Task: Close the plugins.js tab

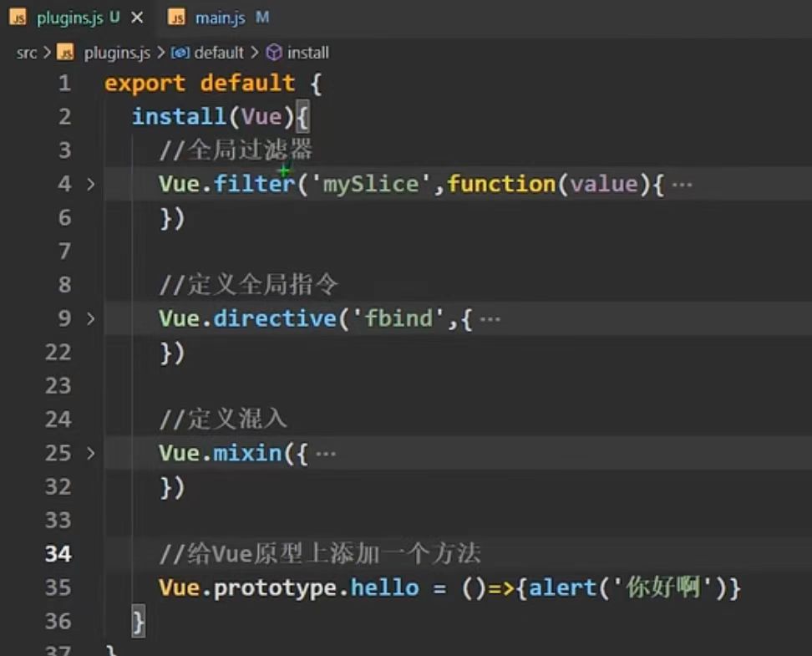Action: (x=137, y=18)
